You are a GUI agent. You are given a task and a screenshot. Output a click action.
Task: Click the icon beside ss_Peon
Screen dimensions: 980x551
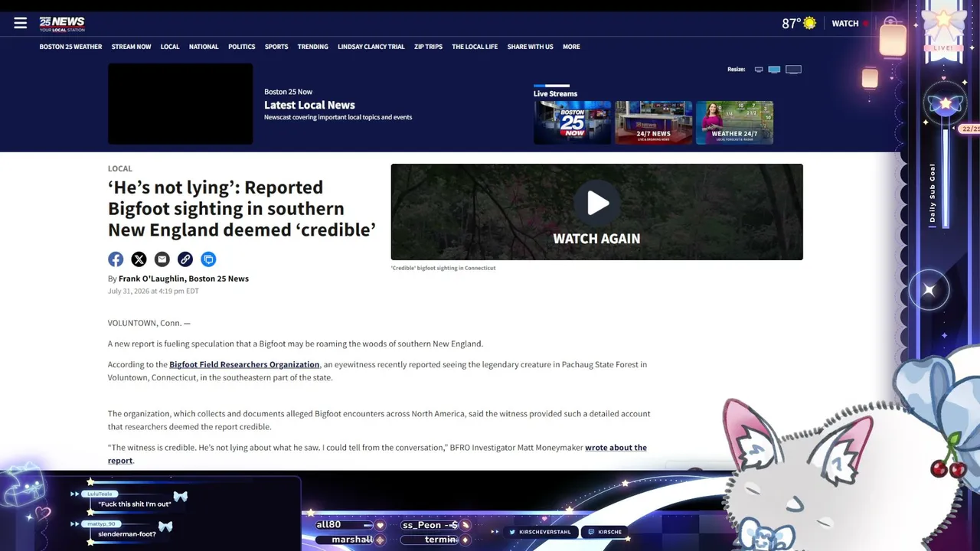tap(465, 525)
